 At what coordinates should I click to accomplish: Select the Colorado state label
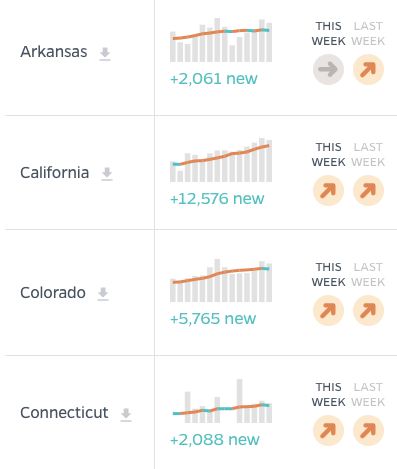pyautogui.click(x=53, y=293)
